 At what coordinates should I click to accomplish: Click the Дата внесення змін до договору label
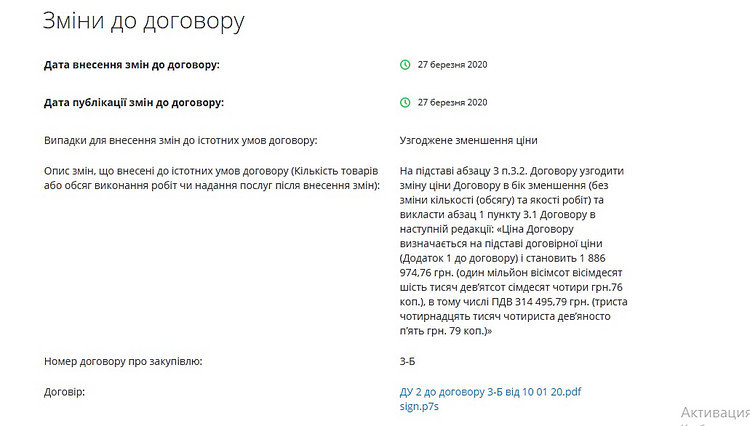[132, 65]
